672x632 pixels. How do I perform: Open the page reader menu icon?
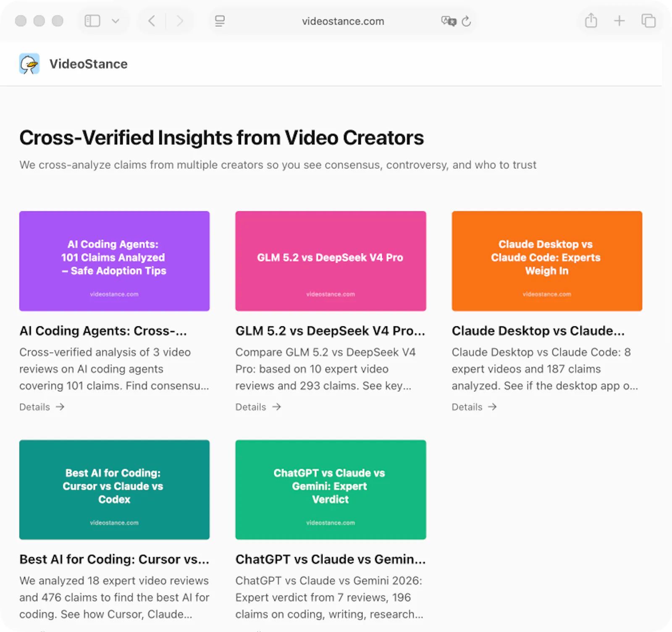[220, 21]
